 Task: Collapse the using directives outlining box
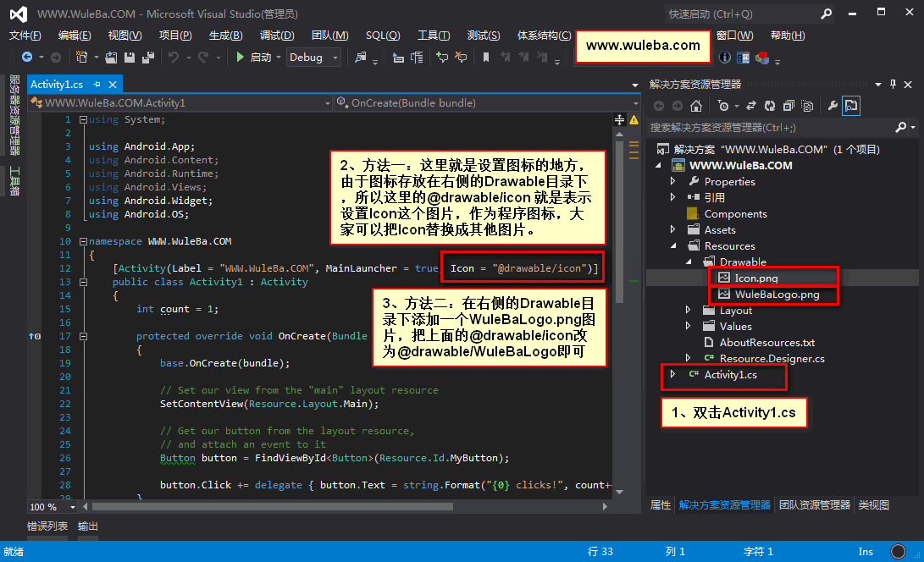[x=83, y=119]
